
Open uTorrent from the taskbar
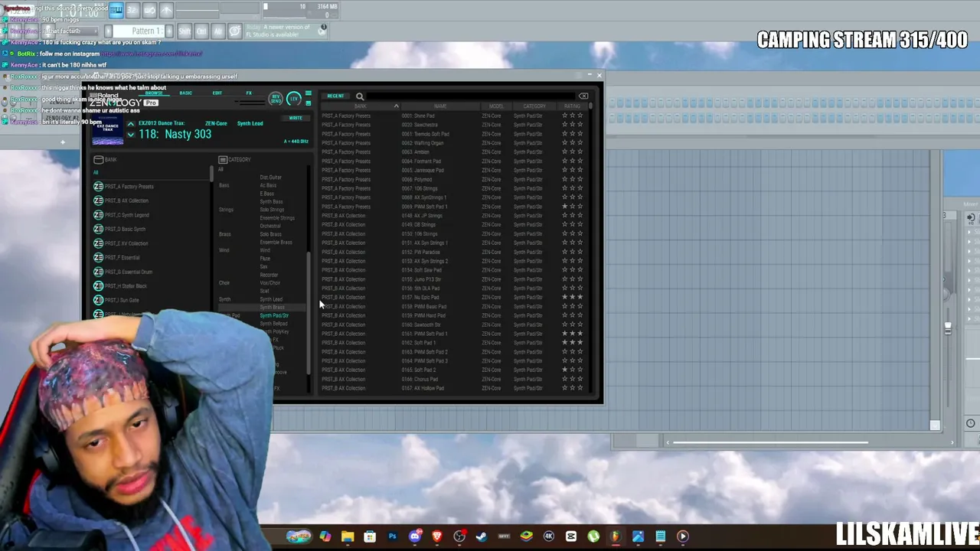pos(593,536)
